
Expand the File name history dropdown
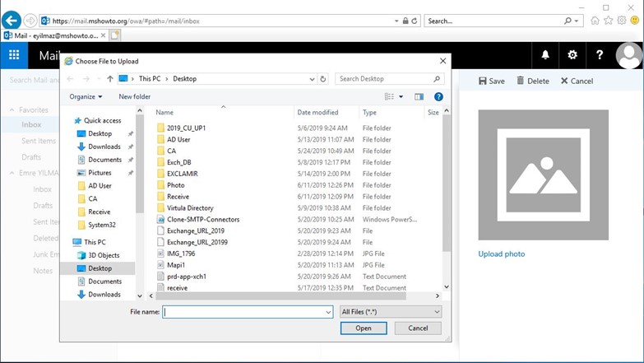pos(327,312)
